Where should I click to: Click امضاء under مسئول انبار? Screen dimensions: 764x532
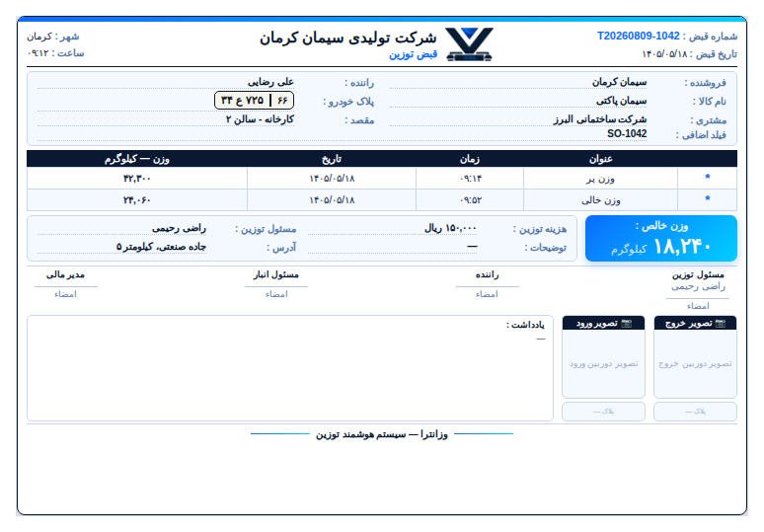click(276, 294)
